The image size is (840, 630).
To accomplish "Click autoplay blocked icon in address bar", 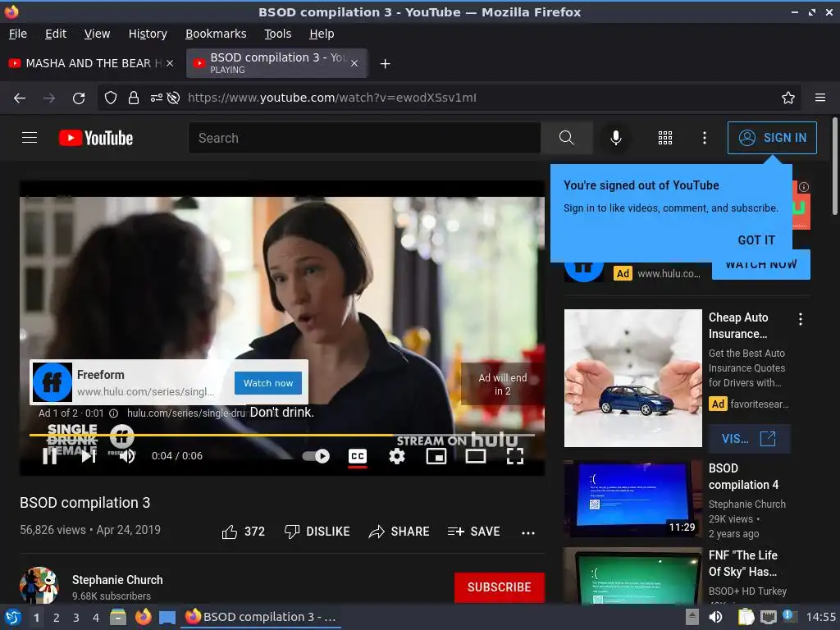I will point(173,98).
